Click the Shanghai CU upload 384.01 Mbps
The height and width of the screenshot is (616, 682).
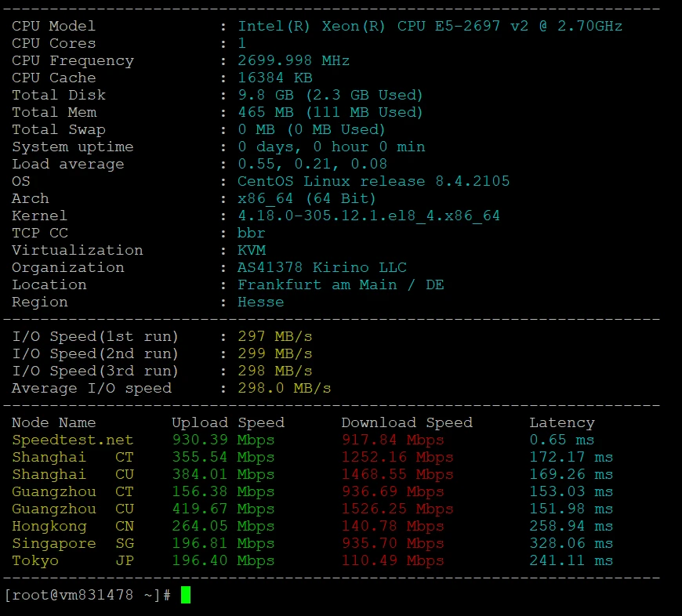[x=223, y=474]
